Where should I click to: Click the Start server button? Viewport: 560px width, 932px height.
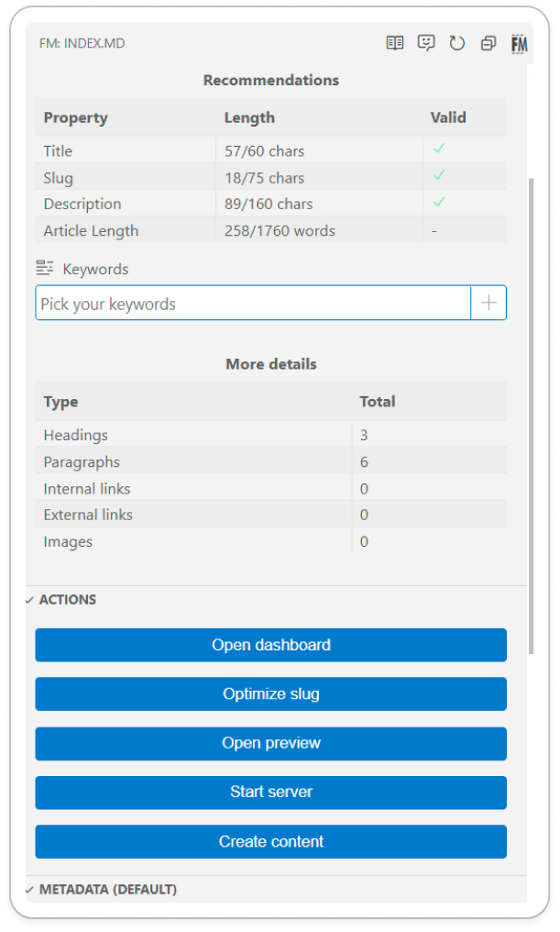click(270, 793)
